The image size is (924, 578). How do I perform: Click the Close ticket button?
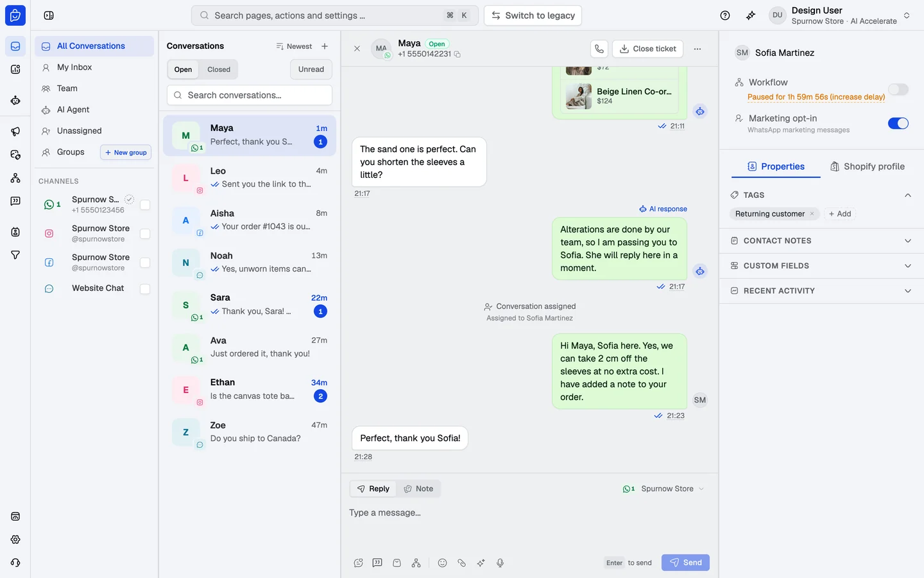click(x=648, y=49)
